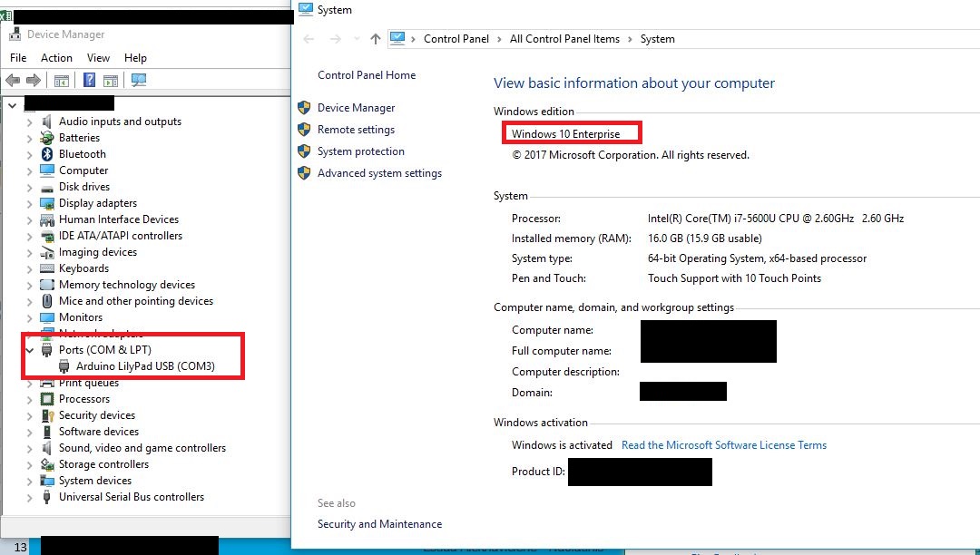Expand the Display adapters category
The image size is (980, 555).
(30, 203)
